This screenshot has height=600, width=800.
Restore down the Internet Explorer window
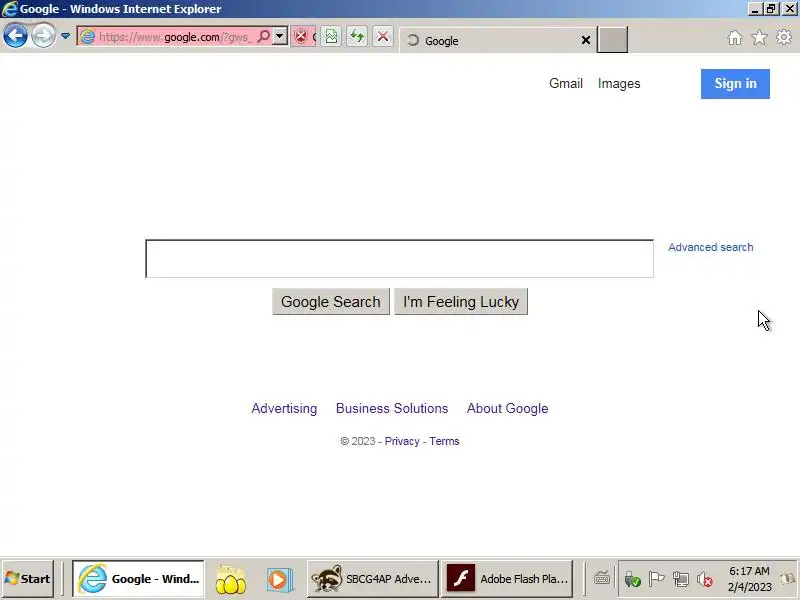[x=771, y=9]
